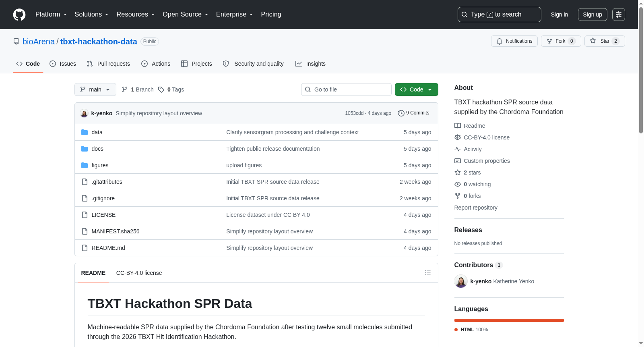Select the README tab
The height and width of the screenshot is (347, 644).
tap(93, 273)
